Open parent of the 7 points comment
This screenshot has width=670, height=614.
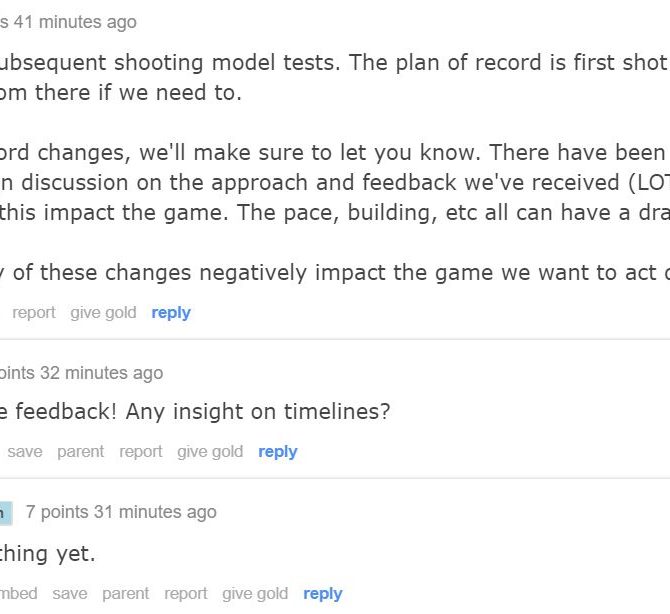(126, 594)
